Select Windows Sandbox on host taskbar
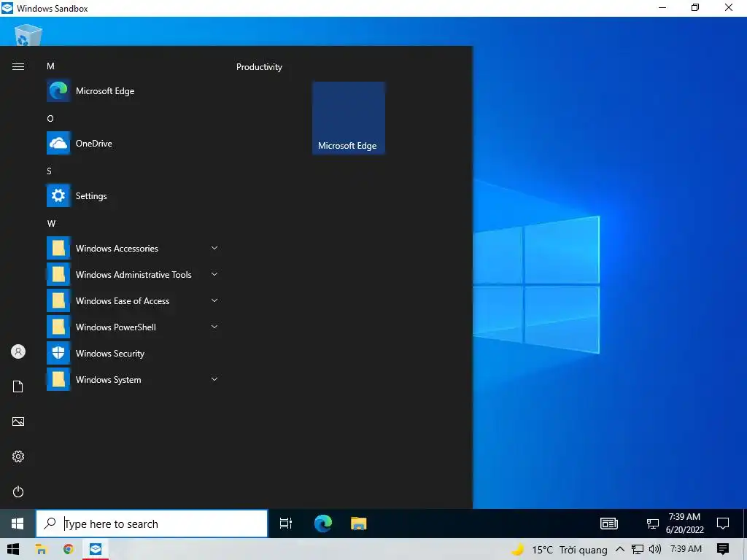 (96, 550)
